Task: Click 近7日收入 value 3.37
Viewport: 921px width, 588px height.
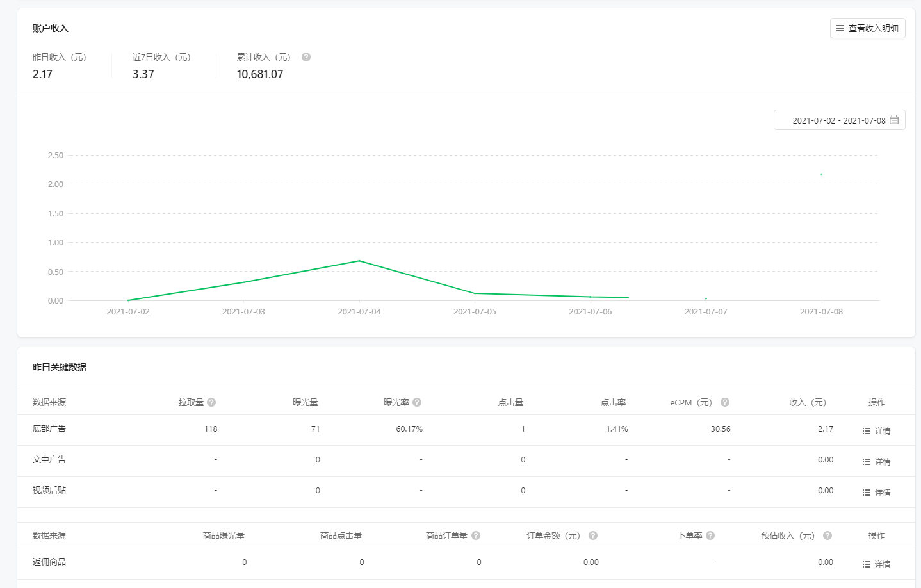Action: [x=143, y=74]
